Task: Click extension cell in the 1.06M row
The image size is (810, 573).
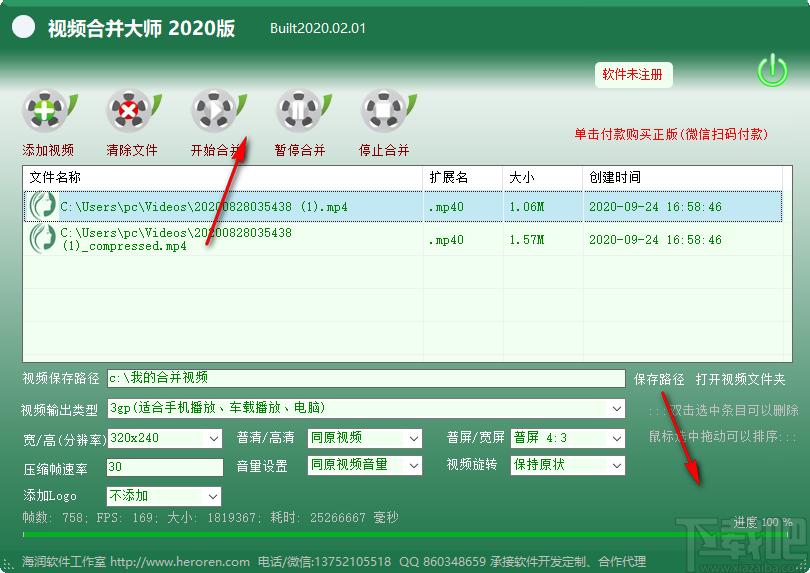Action: (x=446, y=207)
